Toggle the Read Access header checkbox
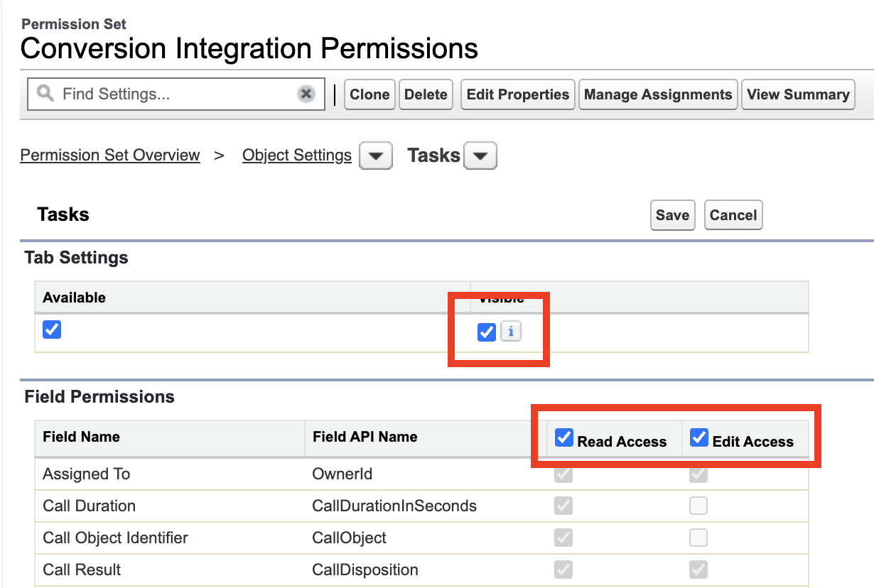Image resolution: width=874 pixels, height=588 pixels. pyautogui.click(x=564, y=437)
